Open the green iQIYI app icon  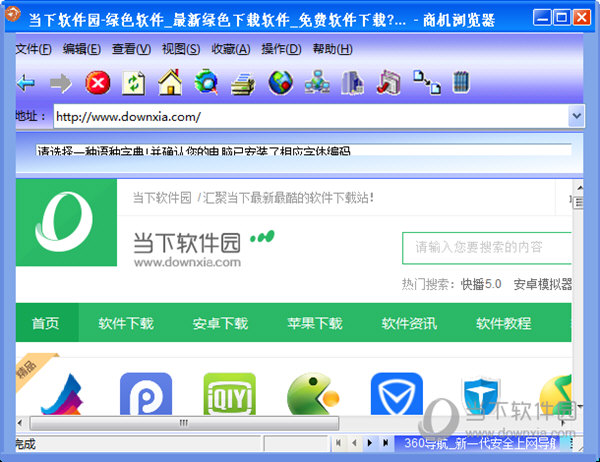tap(230, 394)
